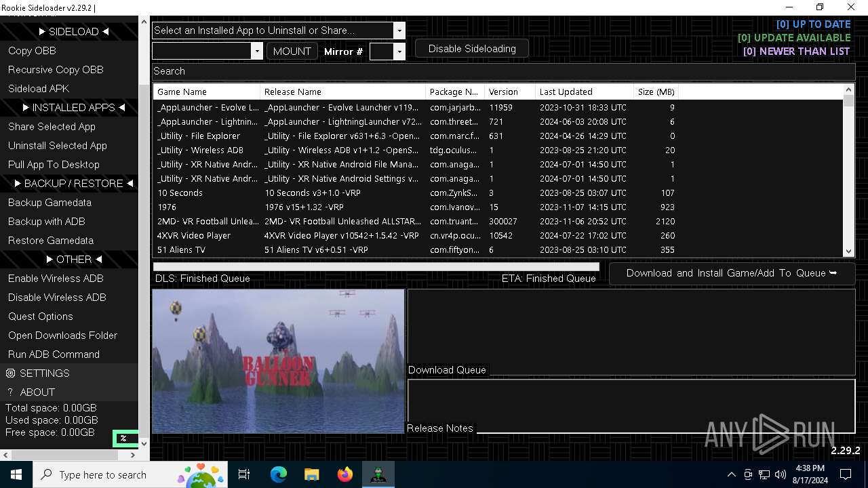Screen dimensions: 868x488
Task: Launch Firefox from taskbar
Action: pos(345,474)
